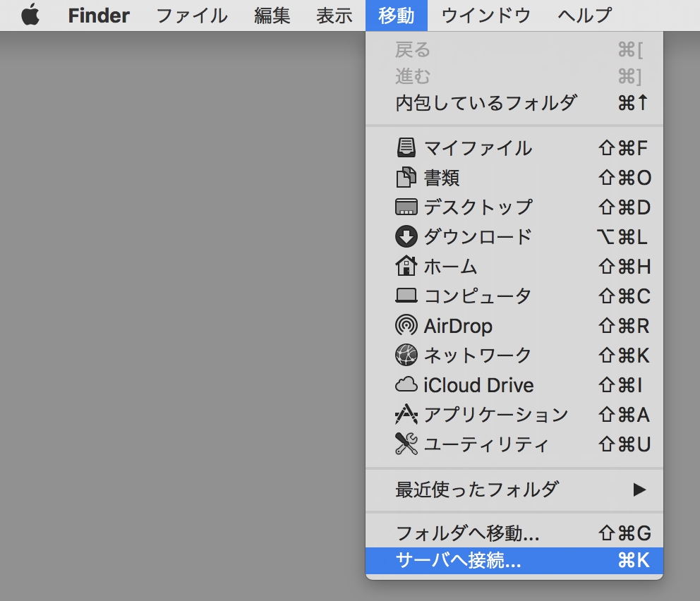Click the Documents (書類) icon
This screenshot has height=601, width=700.
coord(406,178)
